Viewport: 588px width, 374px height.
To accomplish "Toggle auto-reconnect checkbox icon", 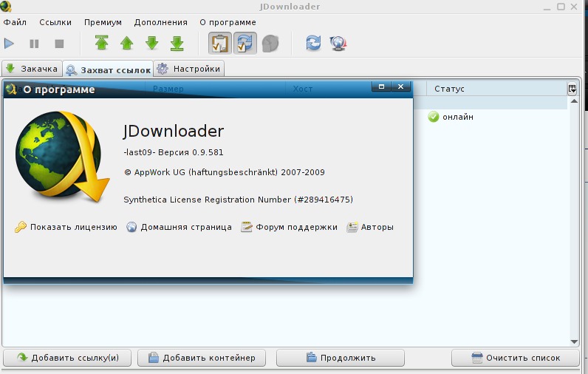I will coord(245,43).
